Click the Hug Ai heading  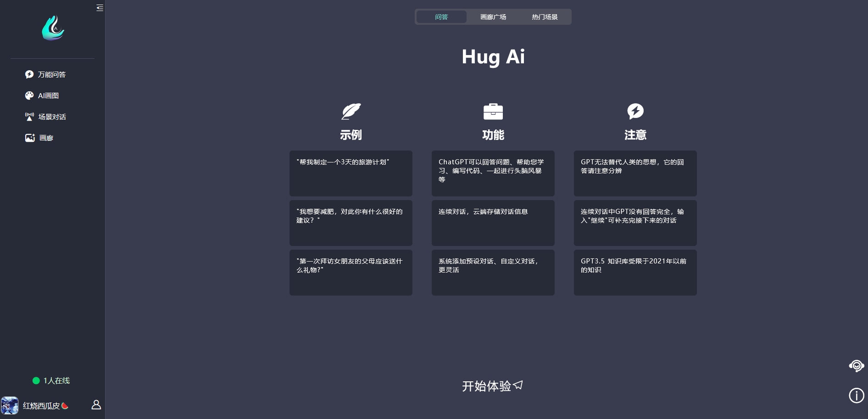493,57
